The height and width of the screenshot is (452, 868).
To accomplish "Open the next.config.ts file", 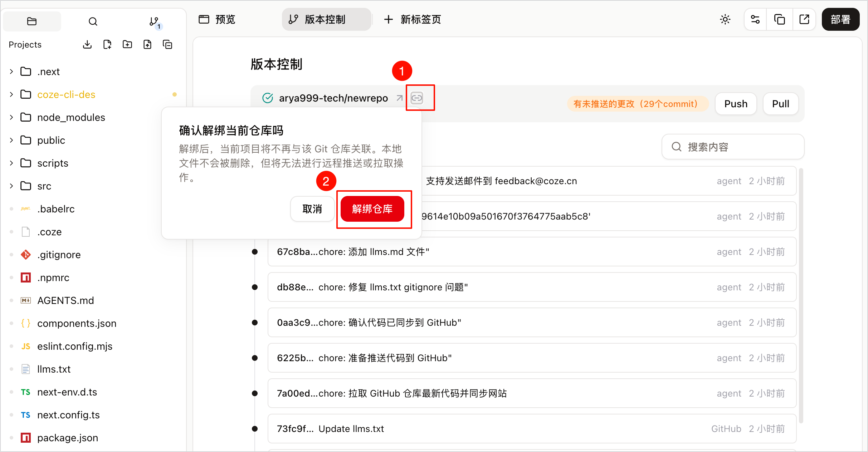I will pos(68,415).
